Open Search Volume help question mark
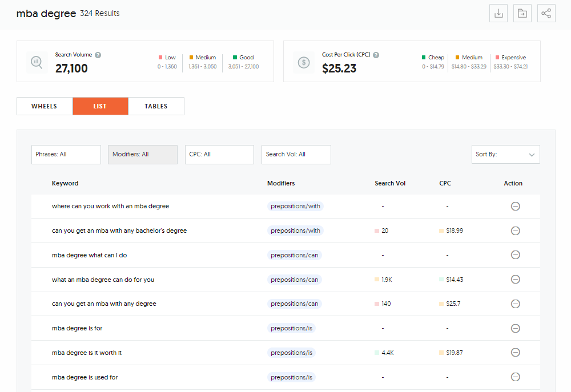This screenshot has width=571, height=392. pyautogui.click(x=98, y=55)
